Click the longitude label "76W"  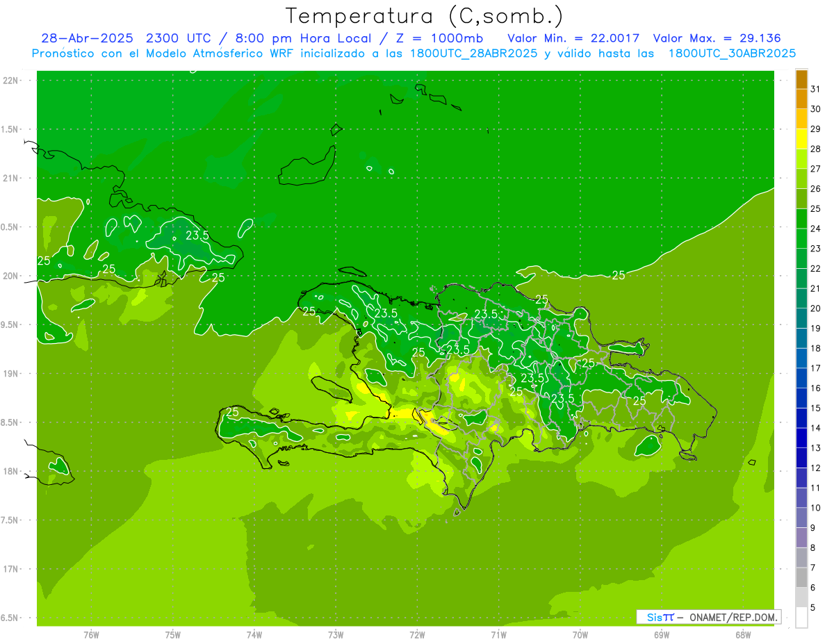pos(91,635)
